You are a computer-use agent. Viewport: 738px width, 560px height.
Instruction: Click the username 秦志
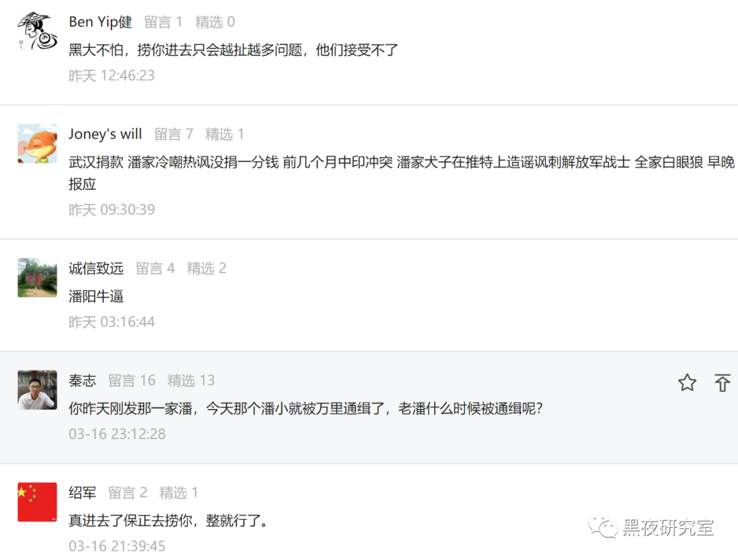point(83,380)
